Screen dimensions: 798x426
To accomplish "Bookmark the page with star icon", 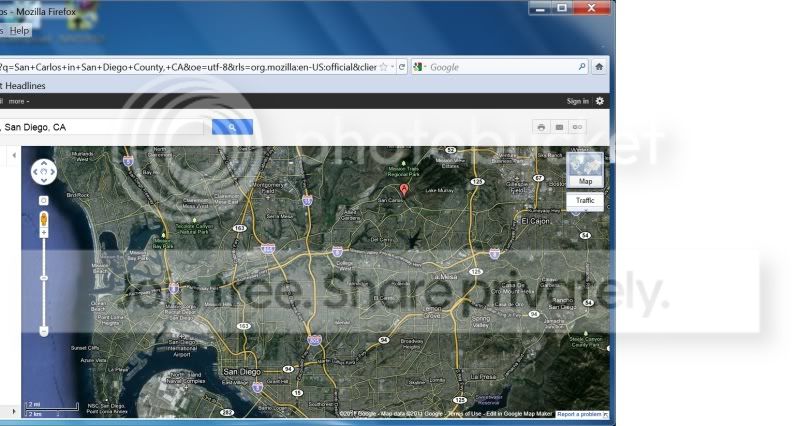I will pos(383,67).
